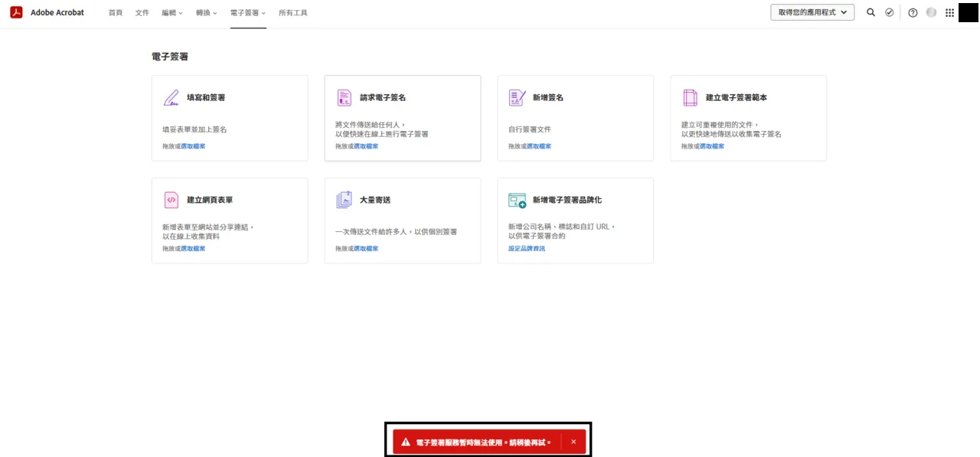
Task: Expand the 編輯 dropdown menu
Action: coord(172,13)
